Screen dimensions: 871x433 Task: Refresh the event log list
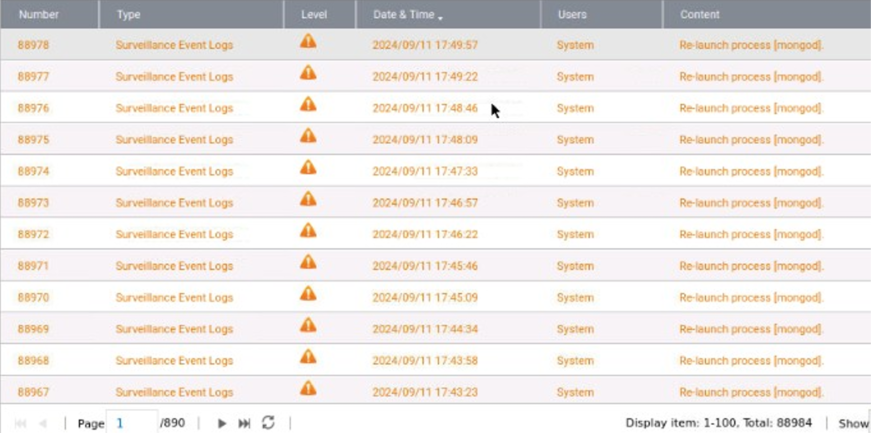tap(268, 423)
